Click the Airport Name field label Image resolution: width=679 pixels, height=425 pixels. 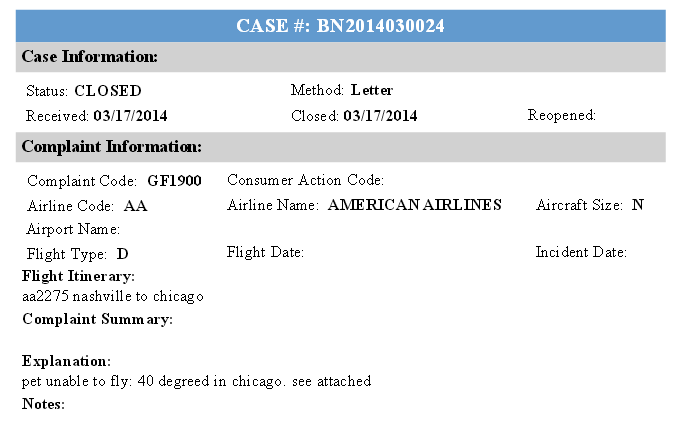(x=73, y=229)
